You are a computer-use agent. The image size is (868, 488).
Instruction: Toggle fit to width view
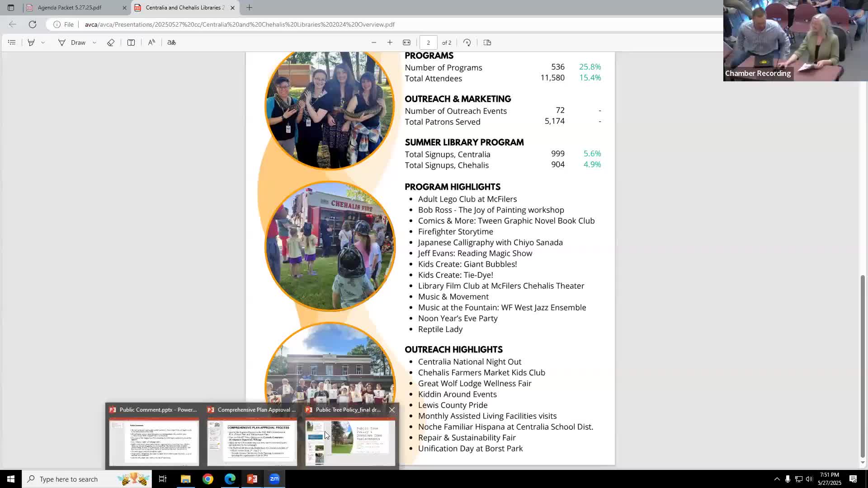point(406,42)
